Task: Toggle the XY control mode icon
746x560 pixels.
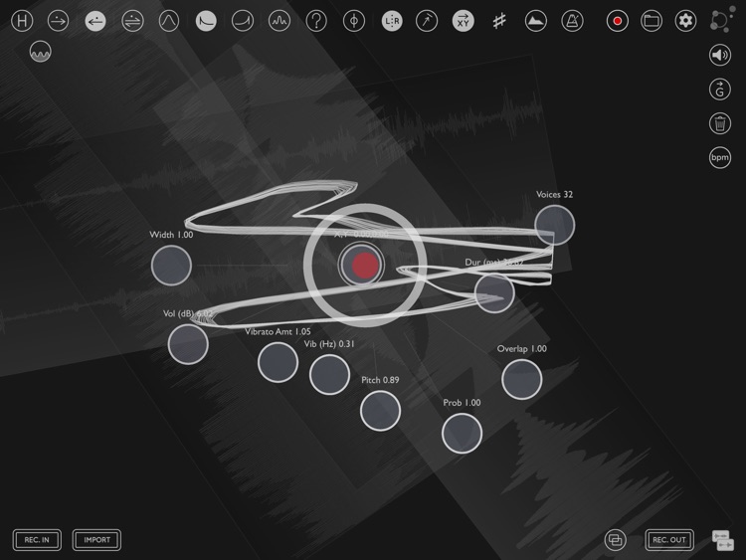Action: [x=463, y=21]
